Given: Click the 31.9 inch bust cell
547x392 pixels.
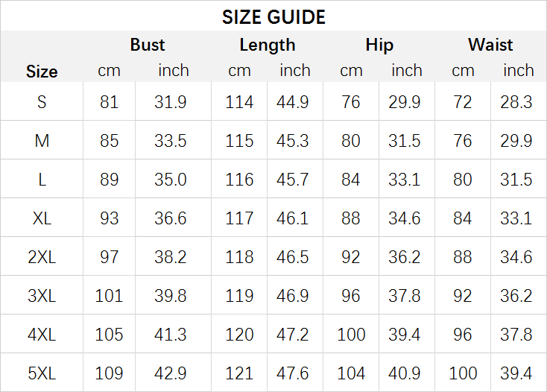Looking at the screenshot, I should [171, 102].
